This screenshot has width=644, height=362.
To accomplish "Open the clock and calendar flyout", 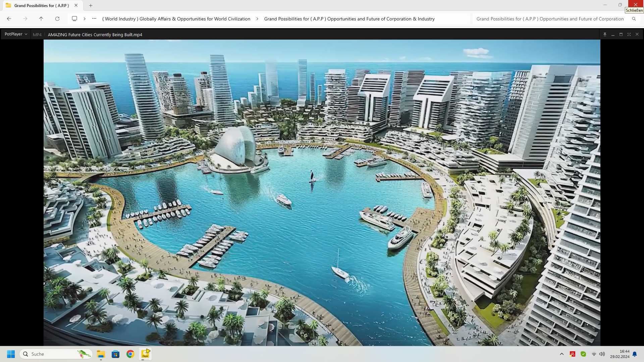I will 620,354.
